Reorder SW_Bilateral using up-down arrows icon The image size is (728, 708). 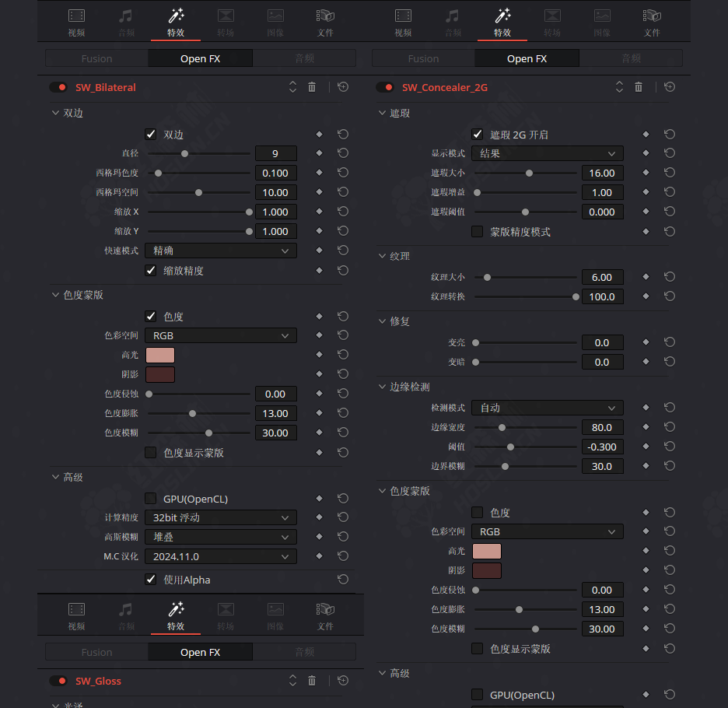tap(292, 87)
